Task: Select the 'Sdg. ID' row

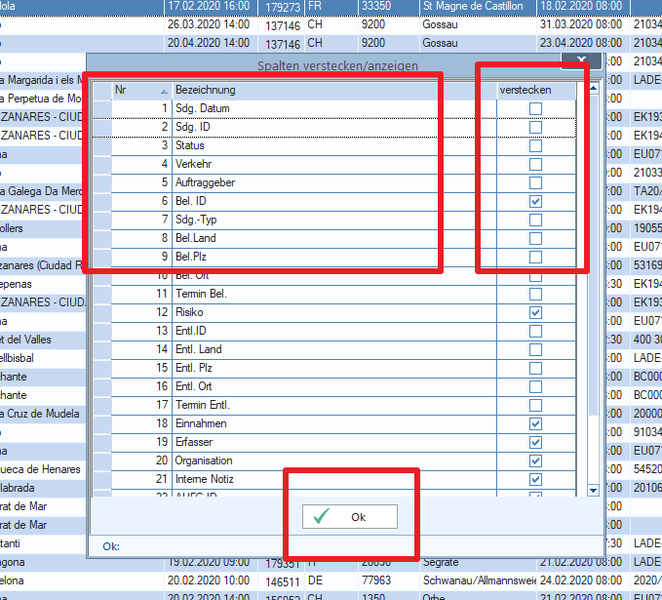Action: tap(334, 127)
